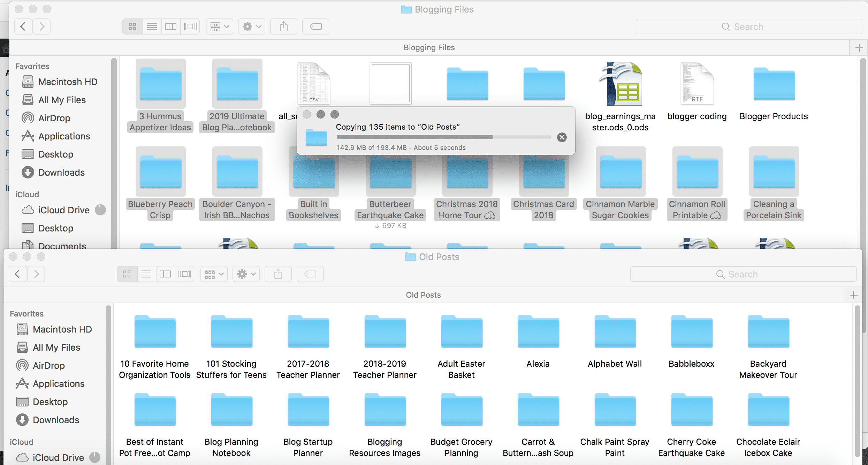Open All My Files in Old Posts sidebar
Viewport: 868px width, 465px height.
48,347
